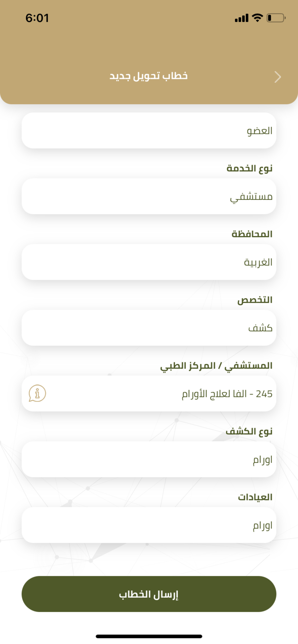The width and height of the screenshot is (298, 644).
Task: Tap the cellular signal bars icon
Action: tap(242, 18)
